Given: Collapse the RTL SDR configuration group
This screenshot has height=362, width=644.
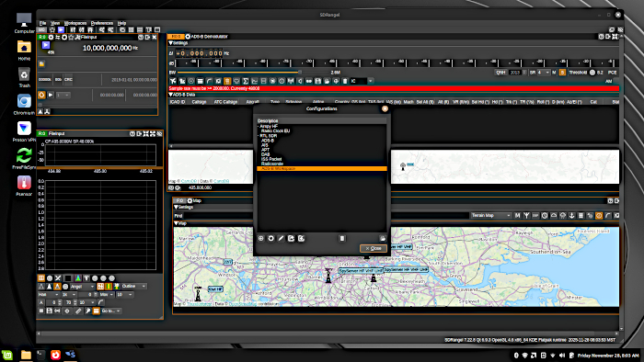Looking at the screenshot, I should point(259,136).
